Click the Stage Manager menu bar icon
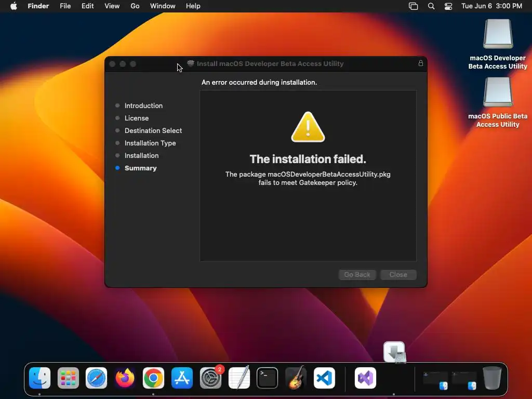The image size is (532, 399). tap(413, 6)
